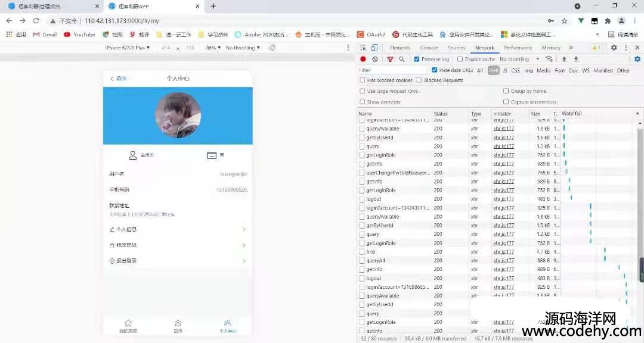The height and width of the screenshot is (343, 644).
Task: Click the import HAR upload arrow icon
Action: [564, 59]
